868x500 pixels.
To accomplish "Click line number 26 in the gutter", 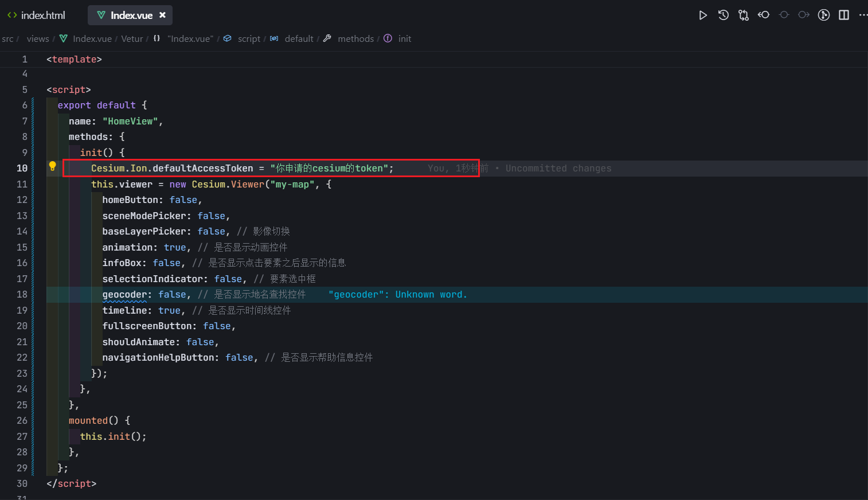I will (x=22, y=421).
